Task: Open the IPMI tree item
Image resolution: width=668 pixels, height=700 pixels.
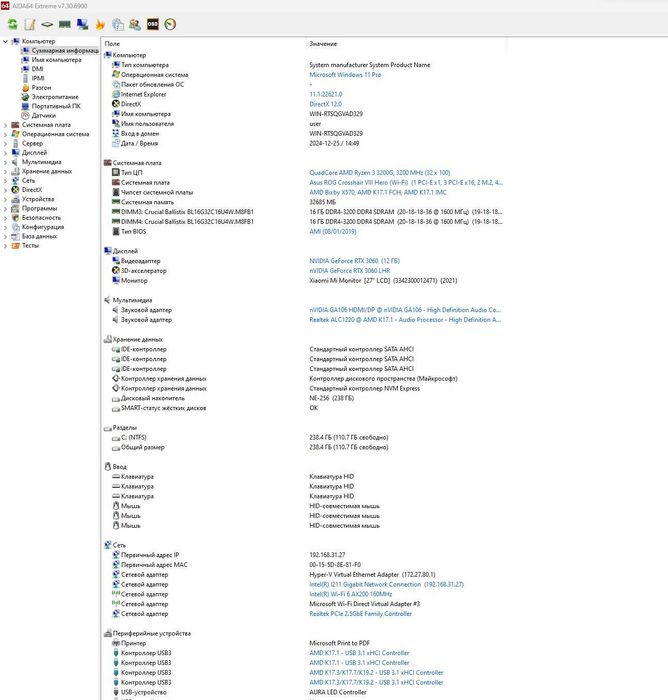Action: click(38, 78)
